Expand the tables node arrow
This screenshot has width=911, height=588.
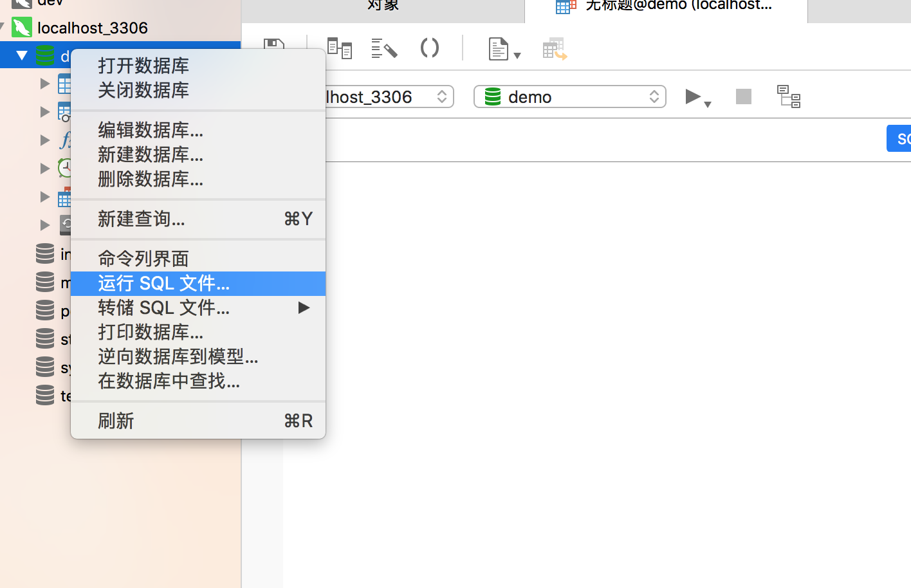tap(44, 84)
